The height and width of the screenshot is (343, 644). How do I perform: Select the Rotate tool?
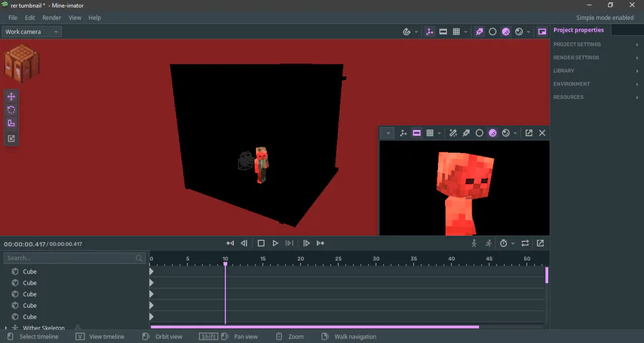[x=11, y=109]
